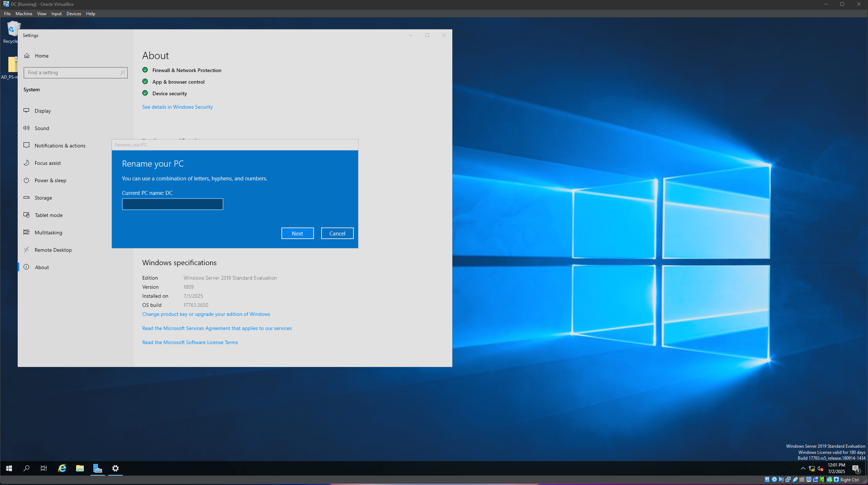Open Sound settings

pyautogui.click(x=75, y=128)
